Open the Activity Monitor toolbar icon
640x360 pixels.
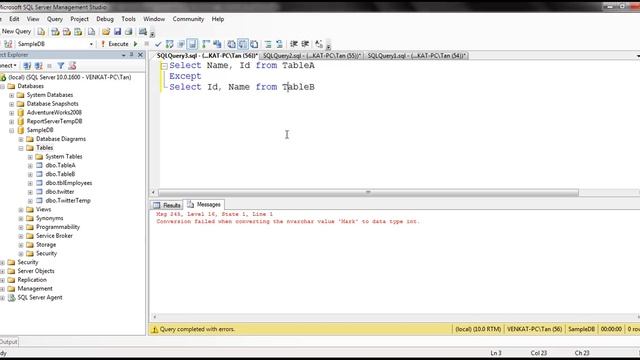pos(142,32)
